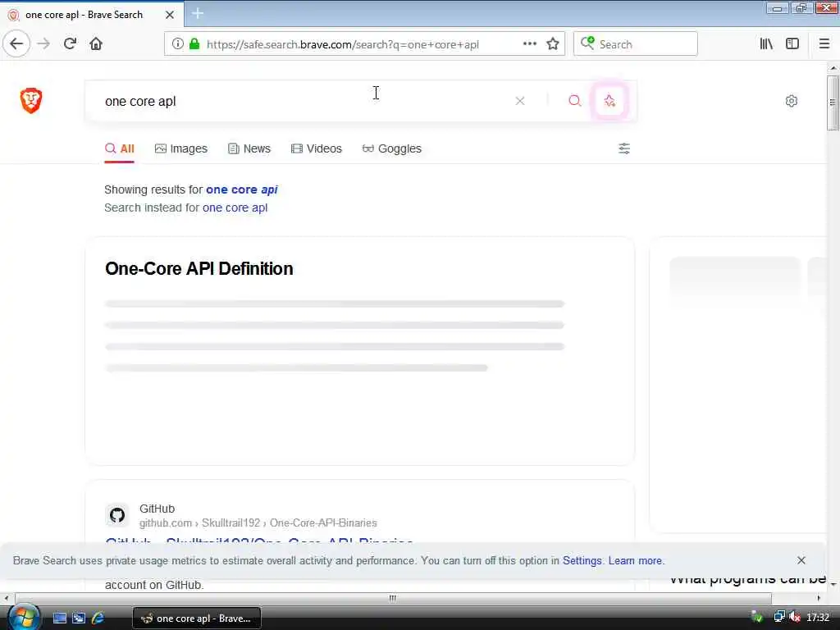Open a new browser tab

click(198, 14)
